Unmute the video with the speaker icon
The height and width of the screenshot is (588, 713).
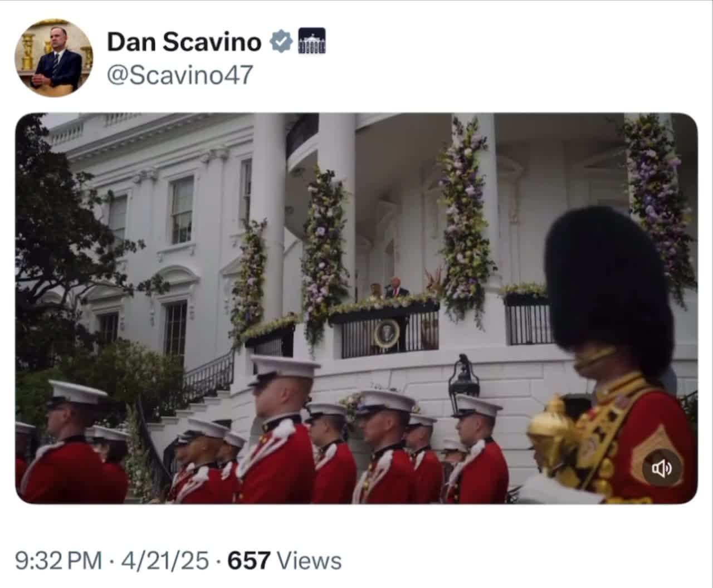[x=662, y=469]
